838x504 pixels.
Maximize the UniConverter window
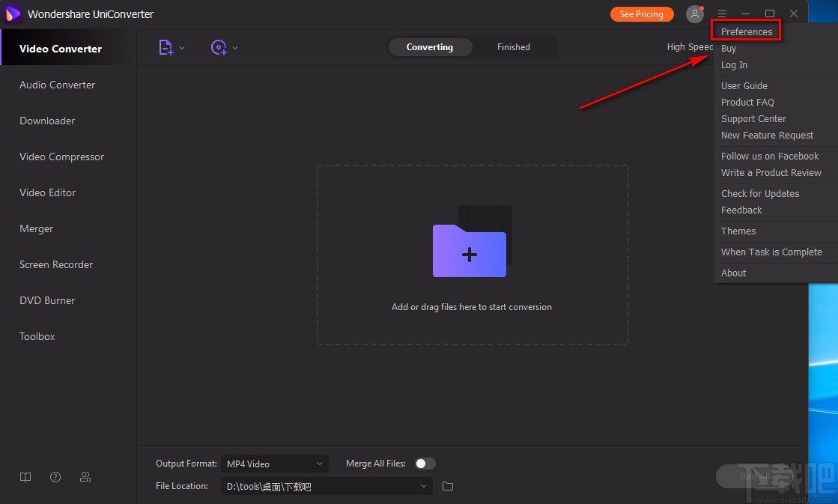click(770, 14)
